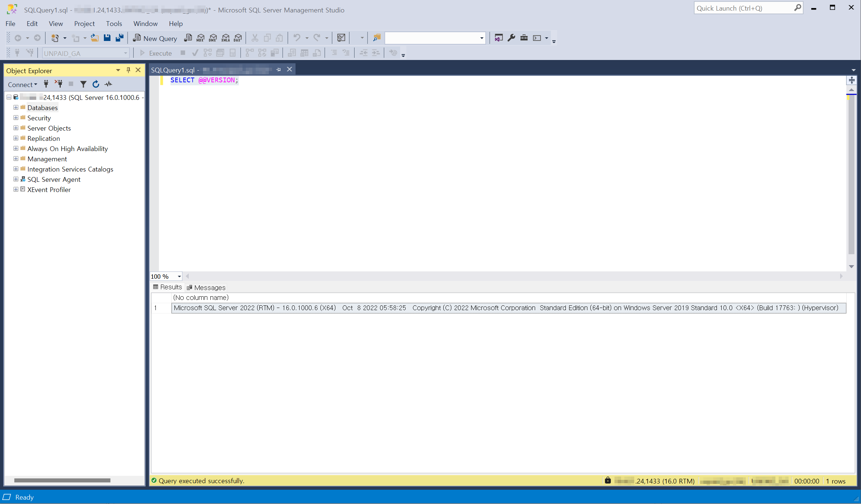Toggle auto-hide pin on Object Explorer
The width and height of the screenshot is (861, 504).
pos(128,70)
